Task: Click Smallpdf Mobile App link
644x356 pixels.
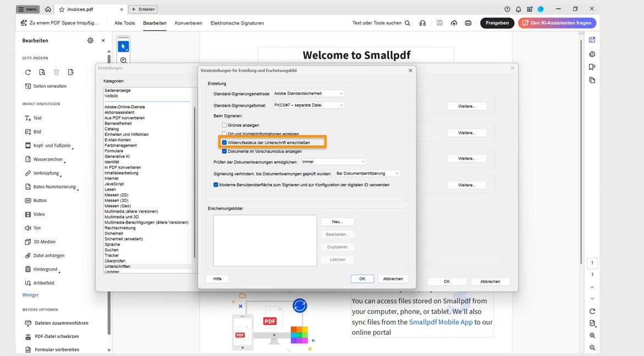Action: coord(441,322)
